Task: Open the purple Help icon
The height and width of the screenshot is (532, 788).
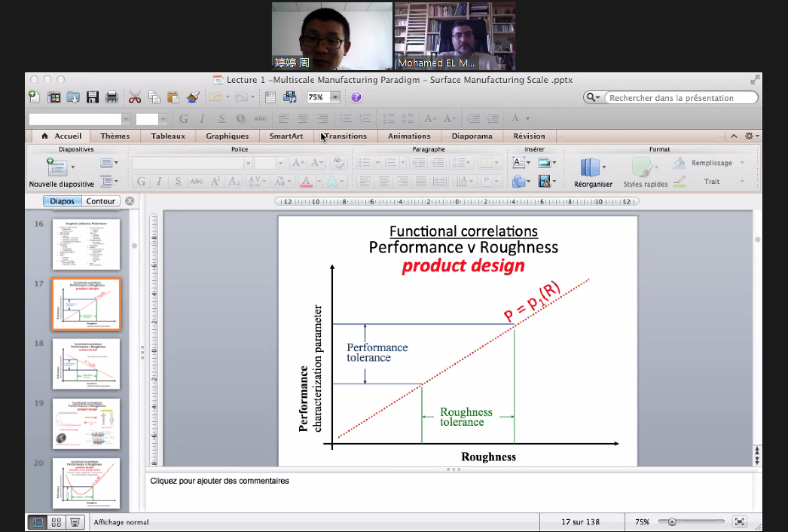Action: [x=356, y=97]
